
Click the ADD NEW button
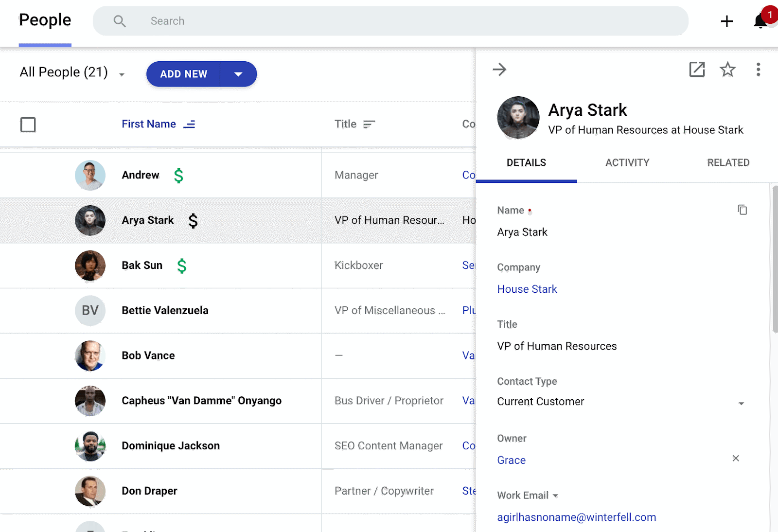pyautogui.click(x=184, y=74)
